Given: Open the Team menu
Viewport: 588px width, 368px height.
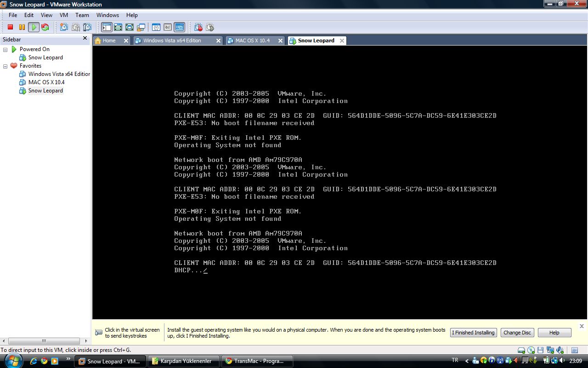Looking at the screenshot, I should 82,15.
